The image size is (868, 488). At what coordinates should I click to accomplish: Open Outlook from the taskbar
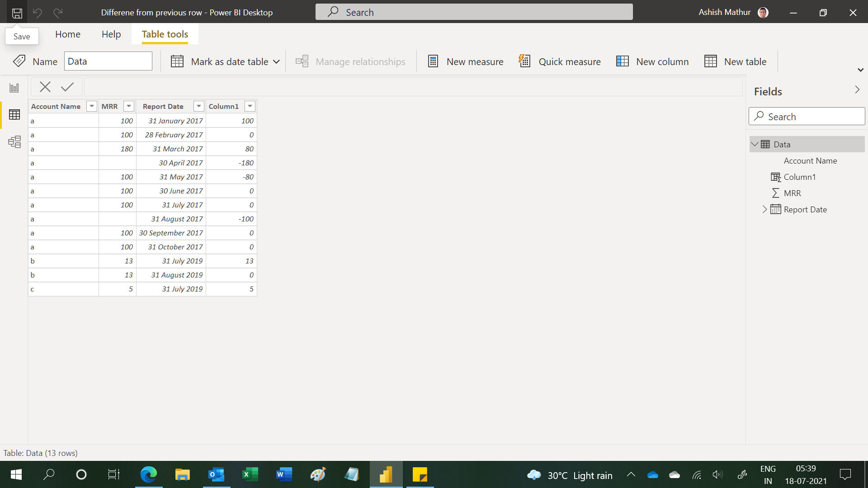tap(216, 474)
